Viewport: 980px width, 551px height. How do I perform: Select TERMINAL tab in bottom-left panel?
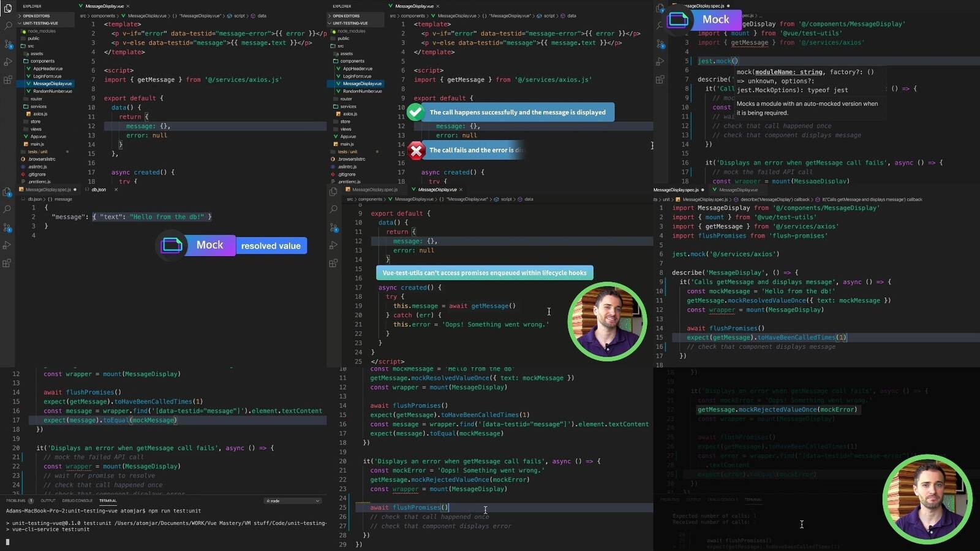point(108,501)
